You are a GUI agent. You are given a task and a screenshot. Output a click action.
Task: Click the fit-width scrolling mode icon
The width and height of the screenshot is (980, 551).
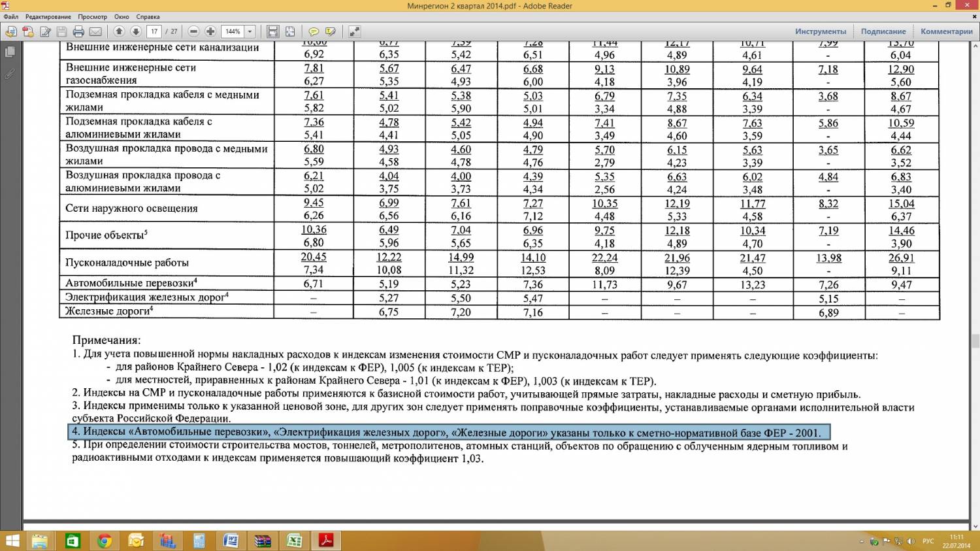[273, 31]
